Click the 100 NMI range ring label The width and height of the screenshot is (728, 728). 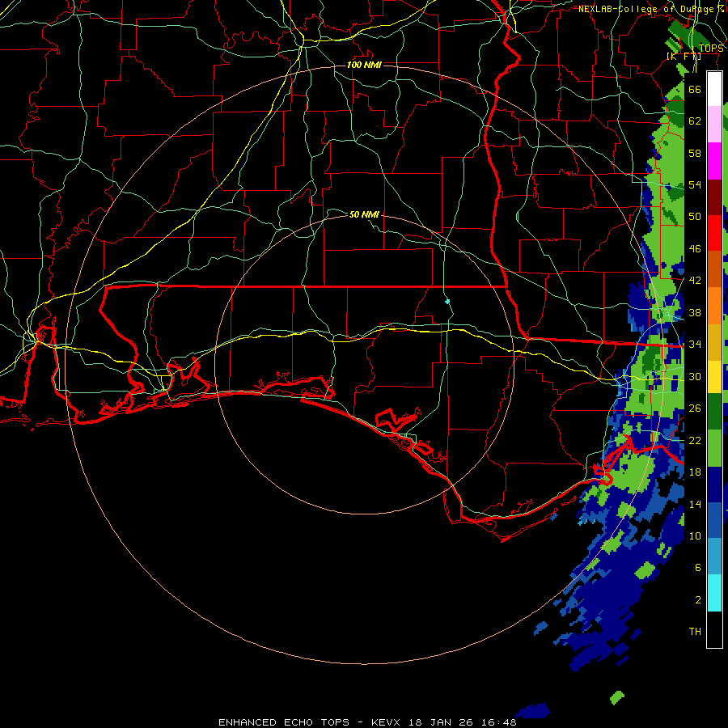[364, 65]
